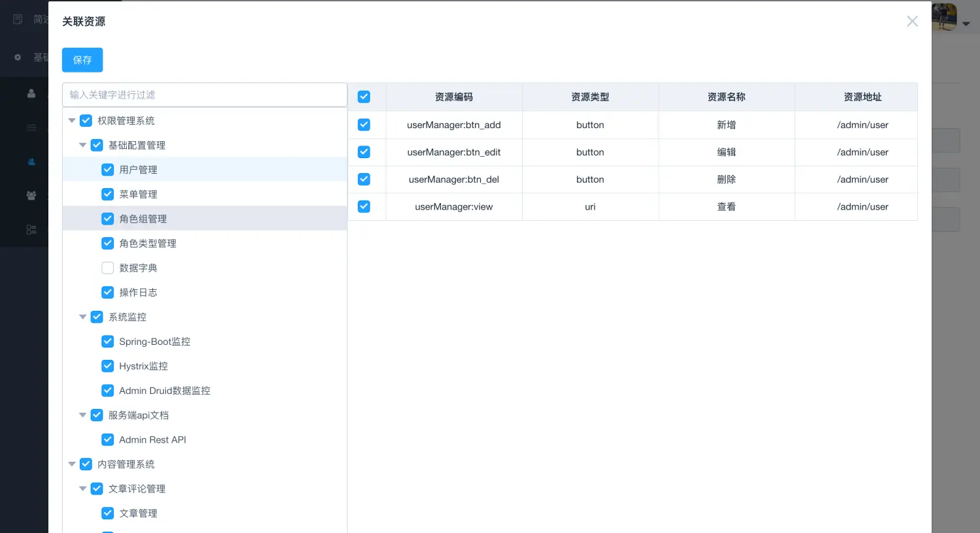Uncheck the 操作日志 checkbox
This screenshot has height=533, width=980.
108,292
